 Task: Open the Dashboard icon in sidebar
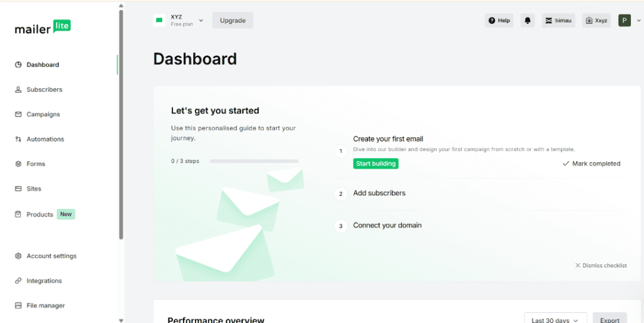coord(18,64)
